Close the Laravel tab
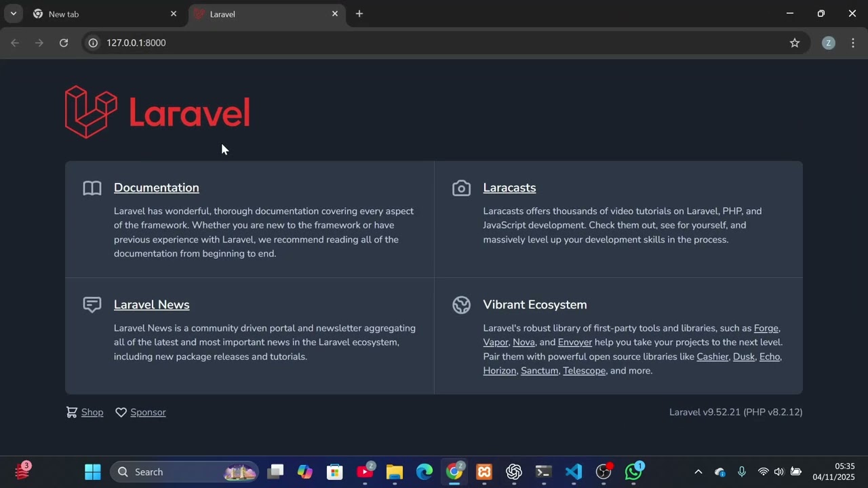Screen dimensions: 868x488 334,14
